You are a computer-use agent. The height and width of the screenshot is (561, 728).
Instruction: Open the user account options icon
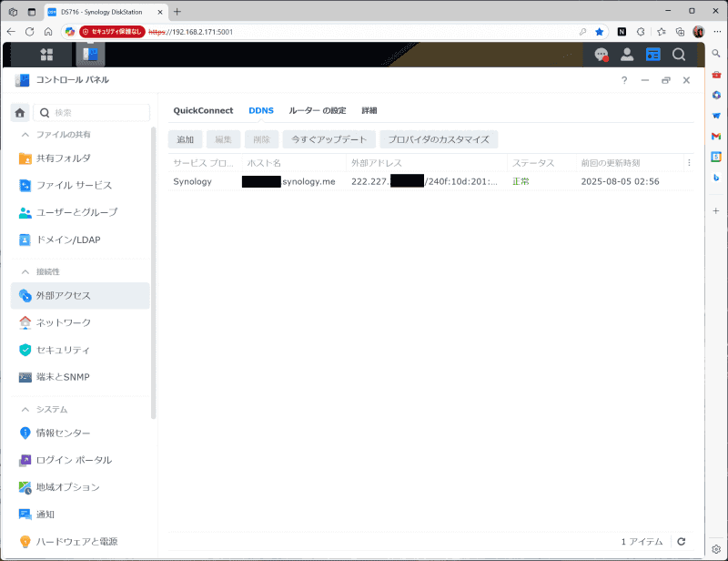point(627,55)
